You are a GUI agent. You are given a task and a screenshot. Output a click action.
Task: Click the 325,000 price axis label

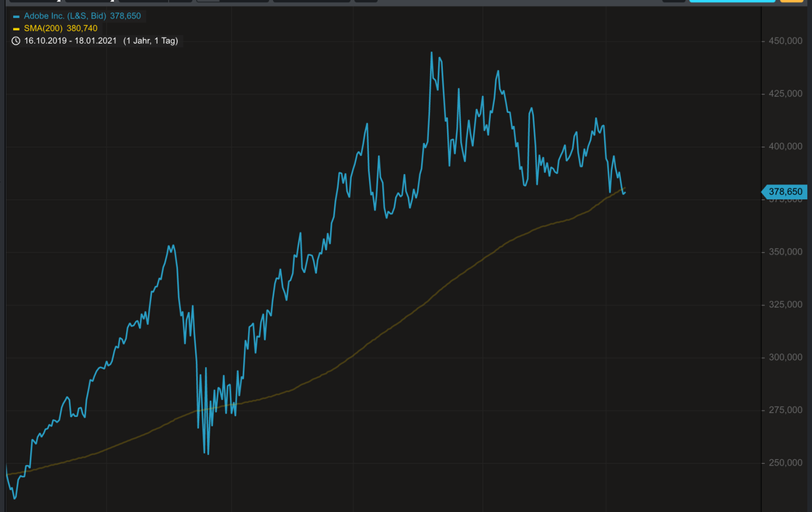coord(785,306)
